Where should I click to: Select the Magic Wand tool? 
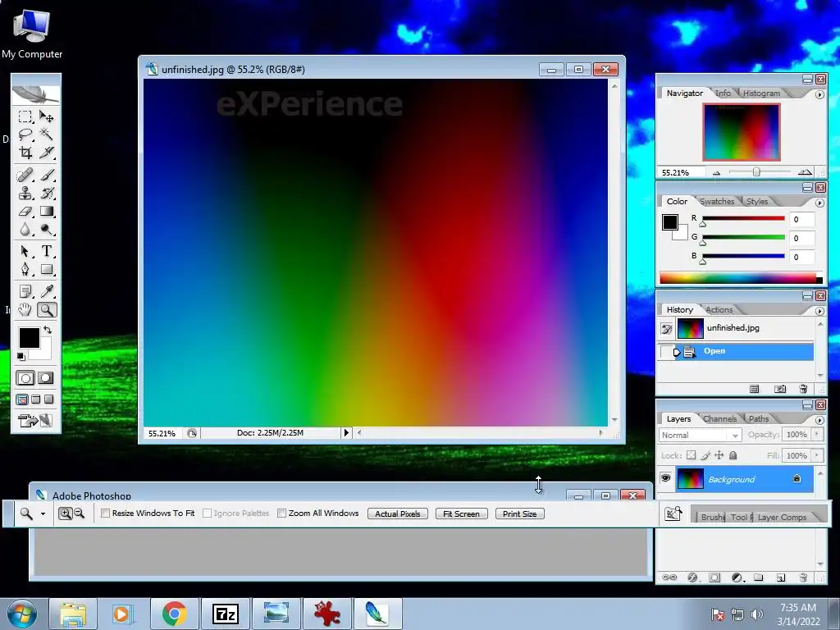pyautogui.click(x=47, y=135)
